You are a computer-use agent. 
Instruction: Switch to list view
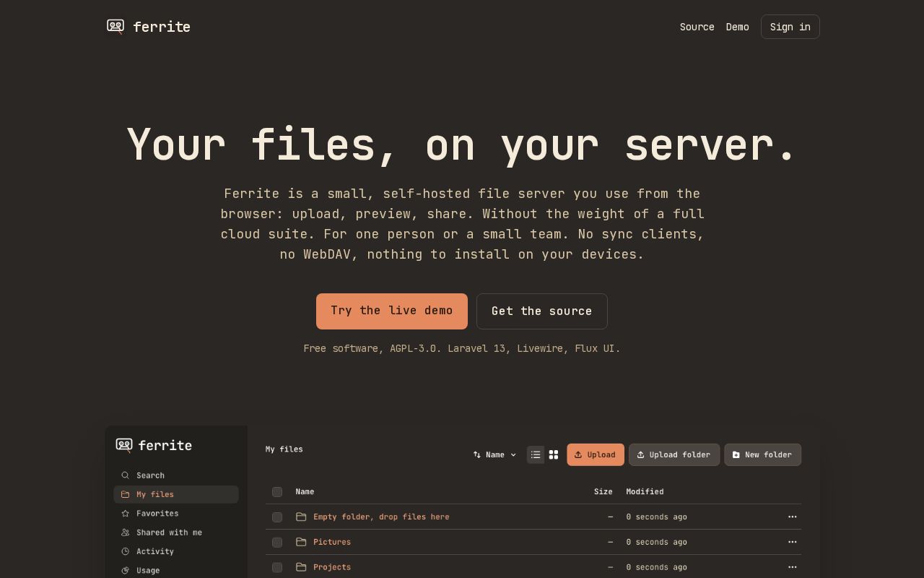click(x=536, y=454)
